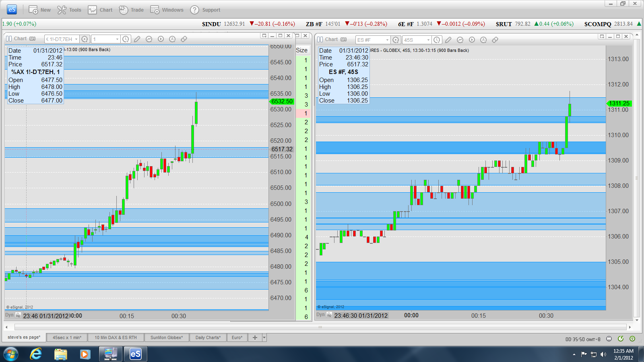Screen dimensions: 644x362
Task: Toggle Dyn scaling in ES chart time axis
Action: click(x=320, y=315)
